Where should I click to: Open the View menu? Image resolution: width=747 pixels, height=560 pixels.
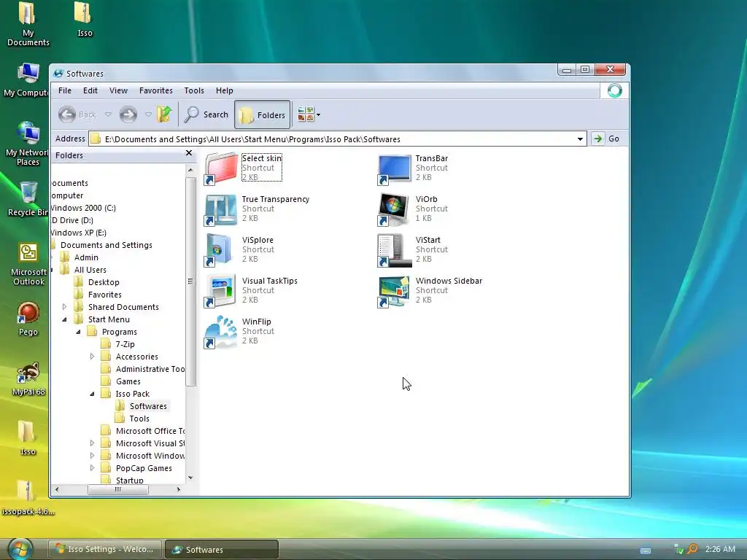pos(118,90)
